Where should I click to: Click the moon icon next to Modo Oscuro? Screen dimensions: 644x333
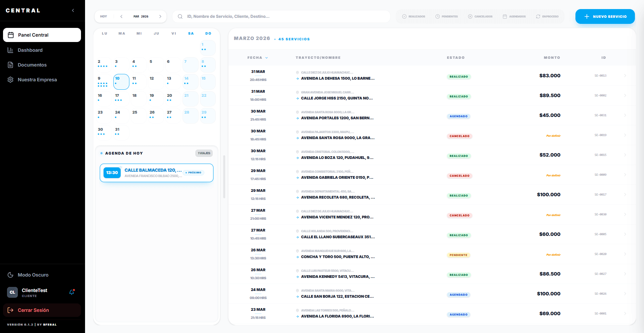[10, 275]
